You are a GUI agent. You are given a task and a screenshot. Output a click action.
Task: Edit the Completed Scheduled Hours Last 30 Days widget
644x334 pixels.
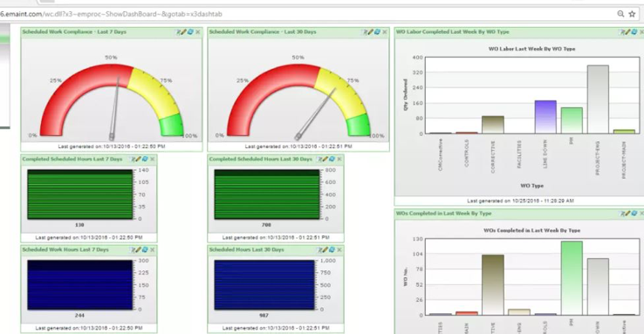coord(325,160)
